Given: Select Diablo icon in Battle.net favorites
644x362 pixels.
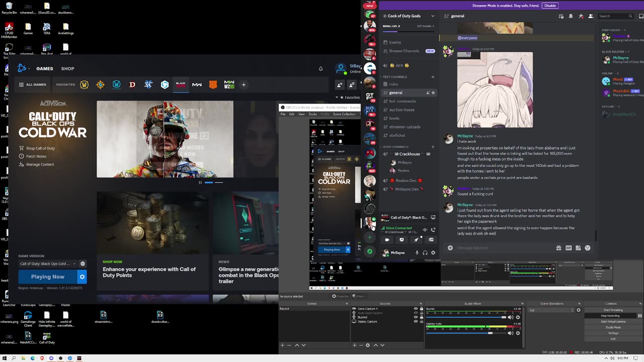Looking at the screenshot, I should coord(132,84).
